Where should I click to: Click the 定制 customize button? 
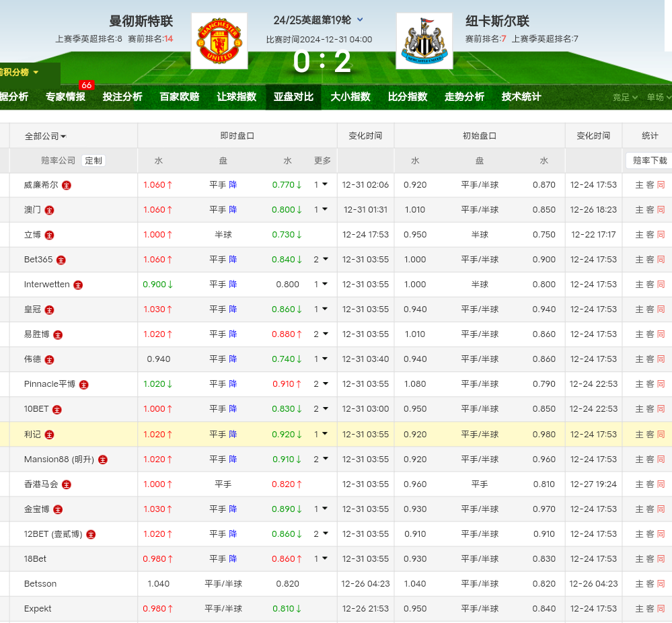coord(94,161)
